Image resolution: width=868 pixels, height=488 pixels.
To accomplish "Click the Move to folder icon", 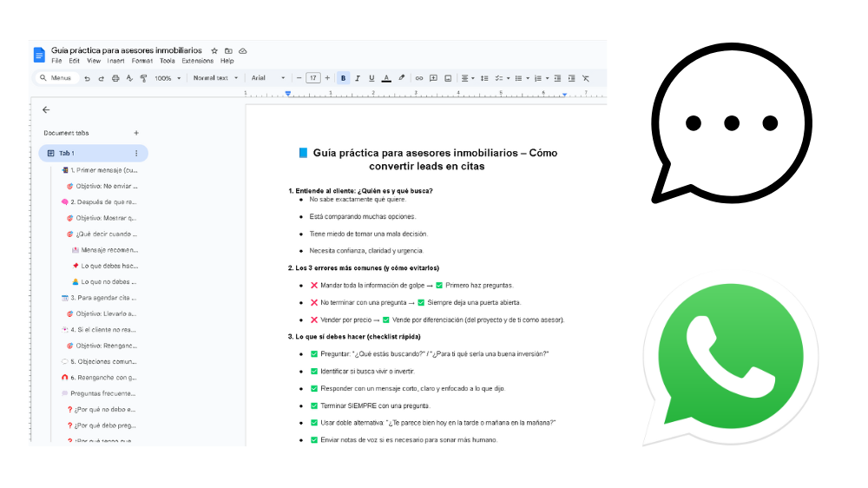I will click(x=228, y=51).
